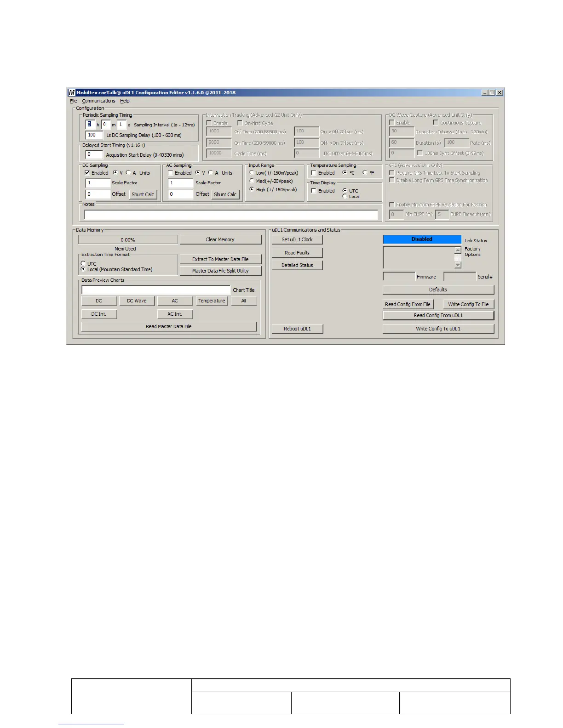Select UTC extraction time format
563x728 pixels.
coord(83,264)
